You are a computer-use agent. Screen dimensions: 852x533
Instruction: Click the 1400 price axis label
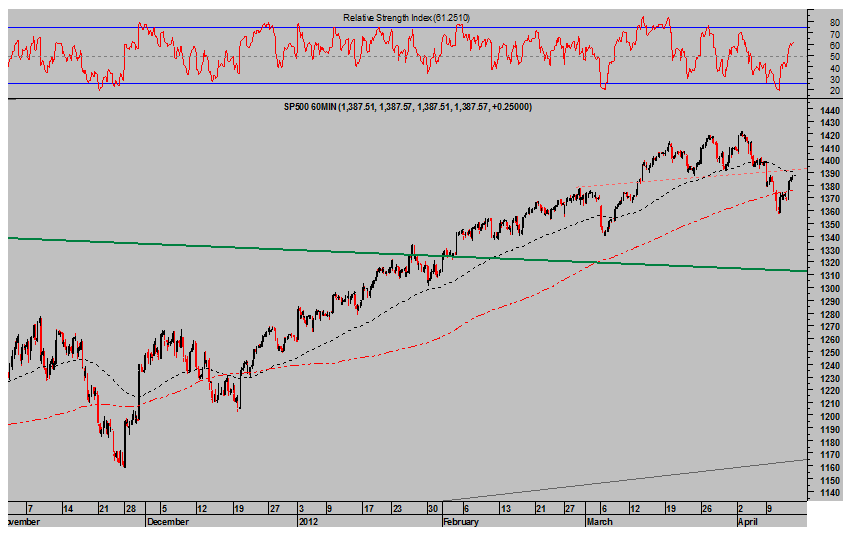[832, 161]
